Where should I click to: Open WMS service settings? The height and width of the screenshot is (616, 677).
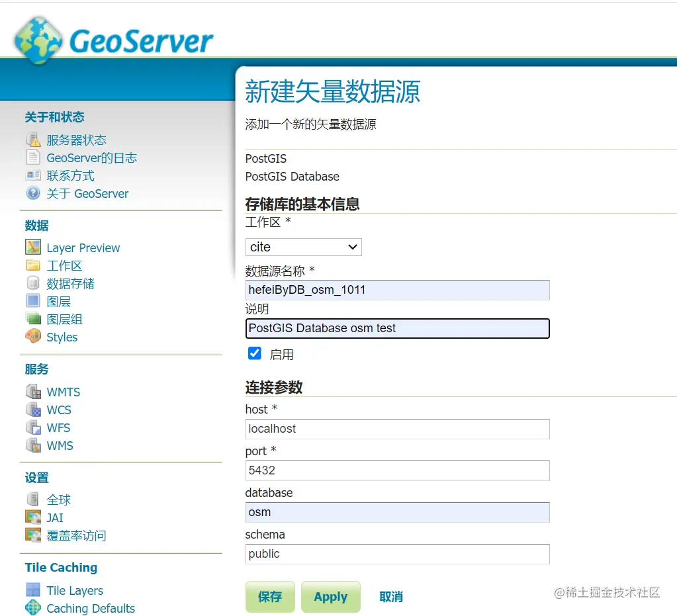pyautogui.click(x=60, y=445)
